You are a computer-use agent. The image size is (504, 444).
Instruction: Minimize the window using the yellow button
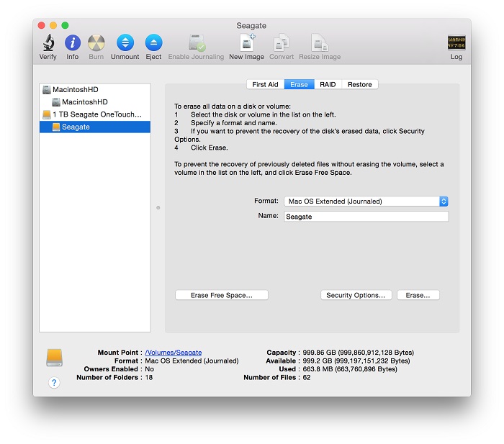coord(53,25)
